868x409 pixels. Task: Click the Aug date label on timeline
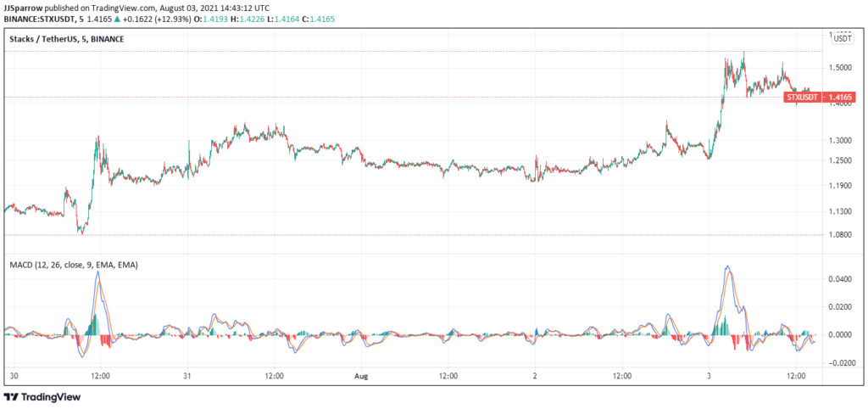[361, 375]
